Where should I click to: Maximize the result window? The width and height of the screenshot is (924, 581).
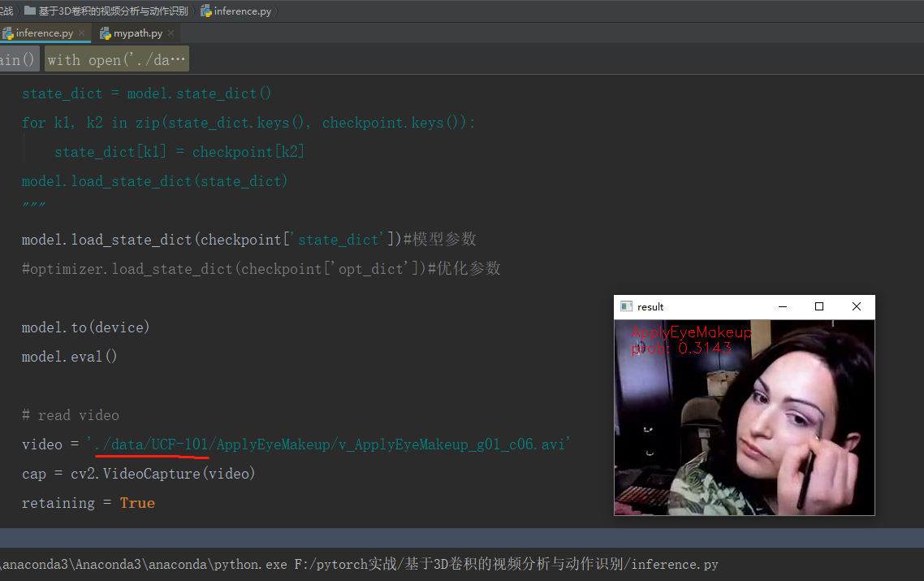(819, 306)
